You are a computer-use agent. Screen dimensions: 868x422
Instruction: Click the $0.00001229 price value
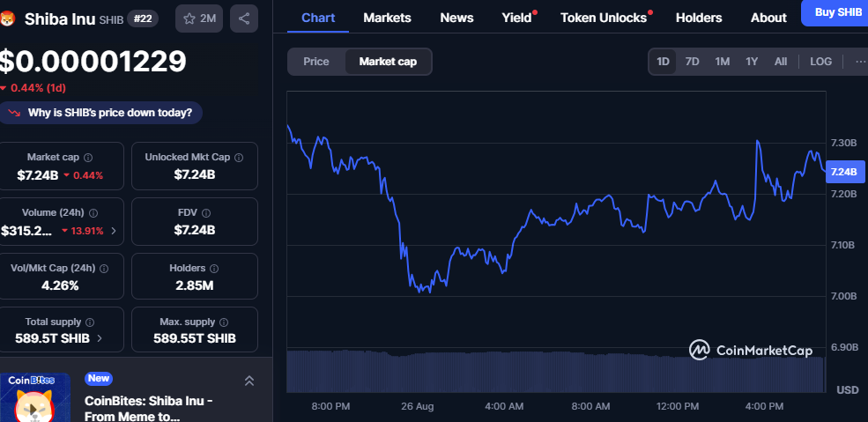coord(93,62)
